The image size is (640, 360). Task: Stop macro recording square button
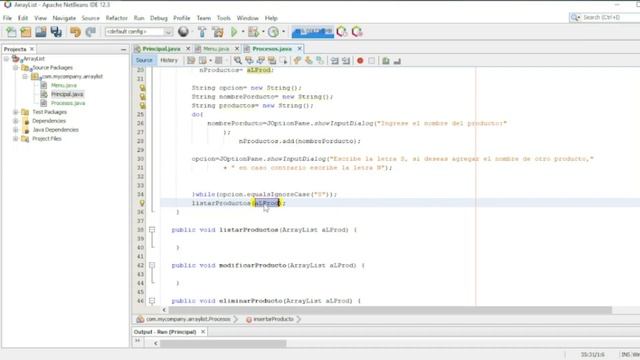coord(371,61)
